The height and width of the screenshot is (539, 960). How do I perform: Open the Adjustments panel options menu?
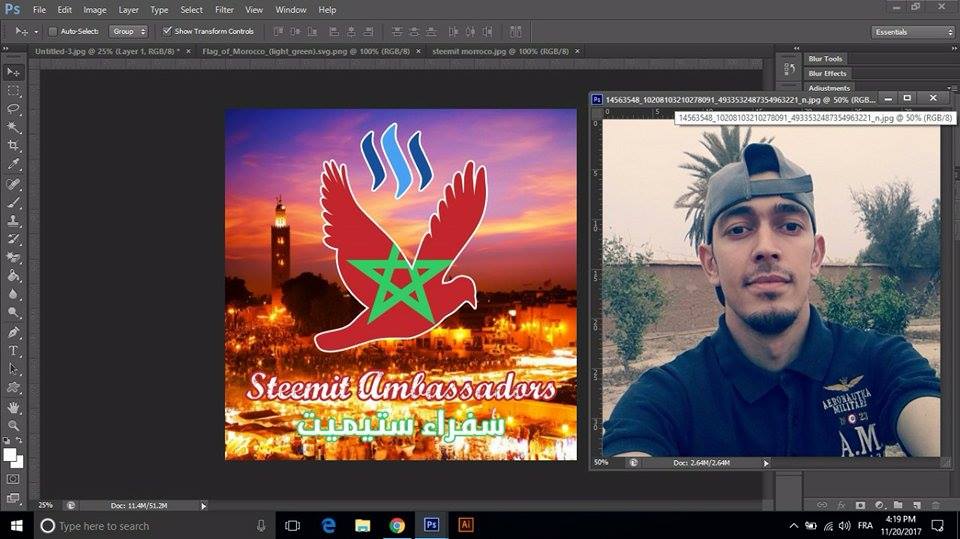[952, 88]
